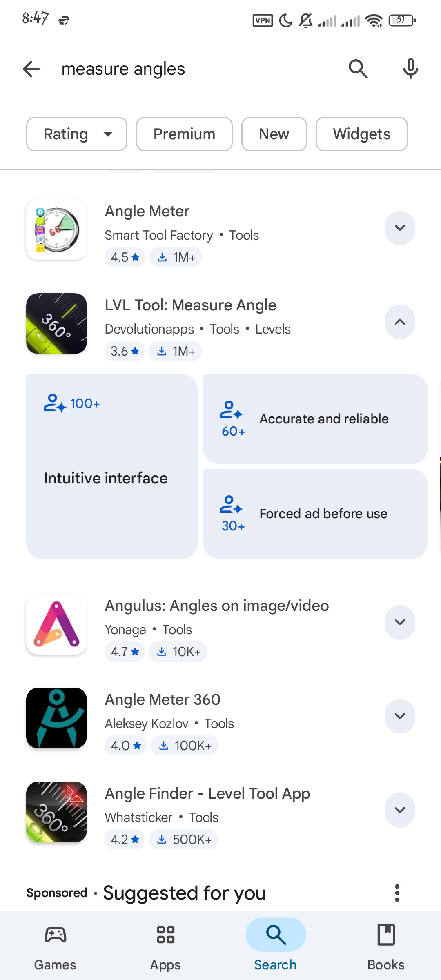Tap the microphone voice search icon
441x980 pixels.
click(410, 69)
